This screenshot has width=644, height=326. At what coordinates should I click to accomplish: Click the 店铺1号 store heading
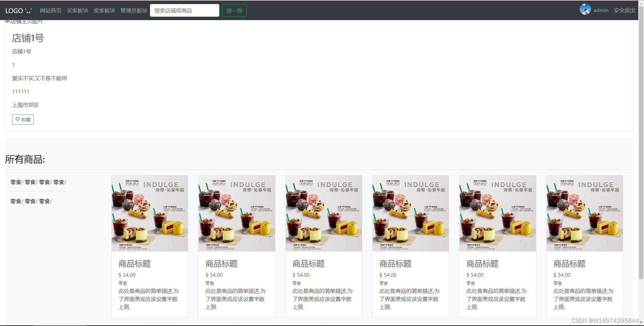click(28, 38)
